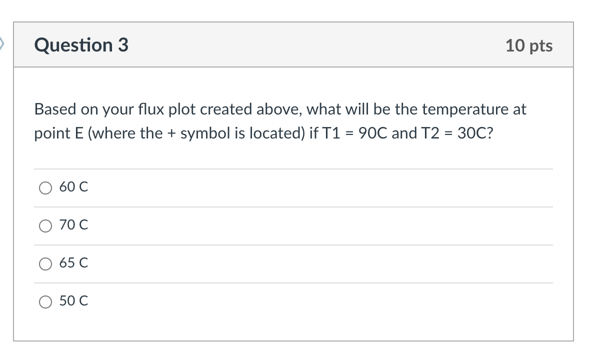The height and width of the screenshot is (364, 611).
Task: Click the divider line above 60 C option
Action: (294, 168)
